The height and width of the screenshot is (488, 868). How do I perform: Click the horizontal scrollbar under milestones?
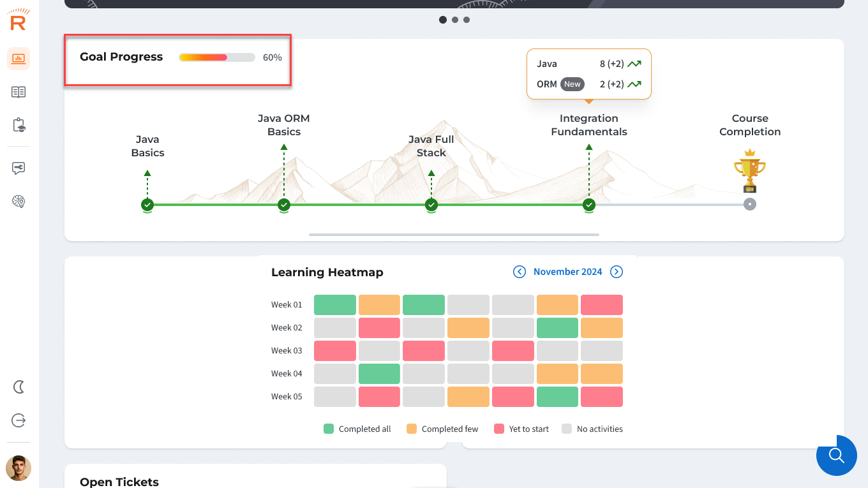pos(454,235)
